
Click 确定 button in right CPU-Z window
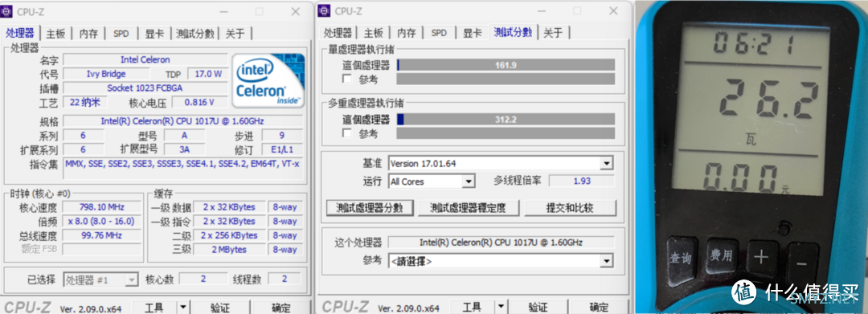click(599, 308)
